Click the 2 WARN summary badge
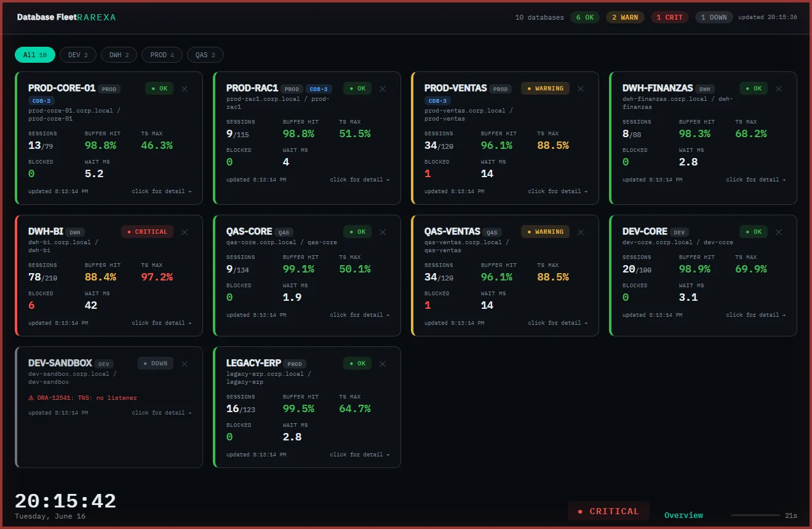The width and height of the screenshot is (812, 529). [x=625, y=17]
